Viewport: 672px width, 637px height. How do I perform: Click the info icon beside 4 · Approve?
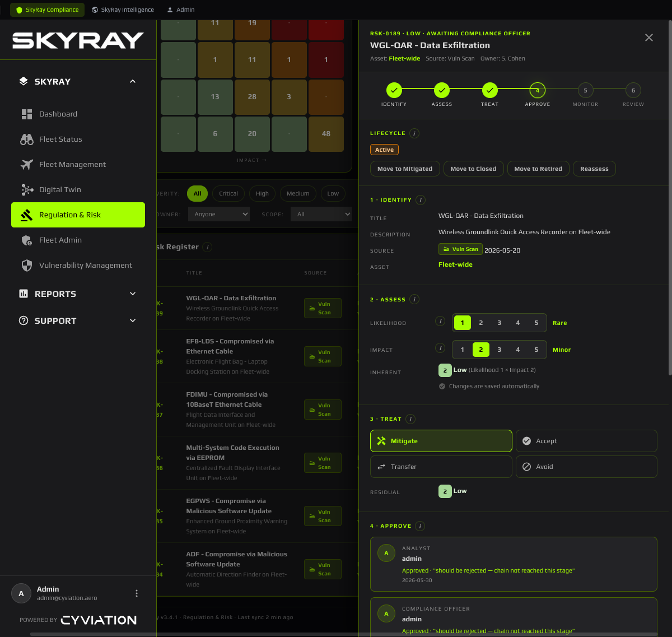420,526
